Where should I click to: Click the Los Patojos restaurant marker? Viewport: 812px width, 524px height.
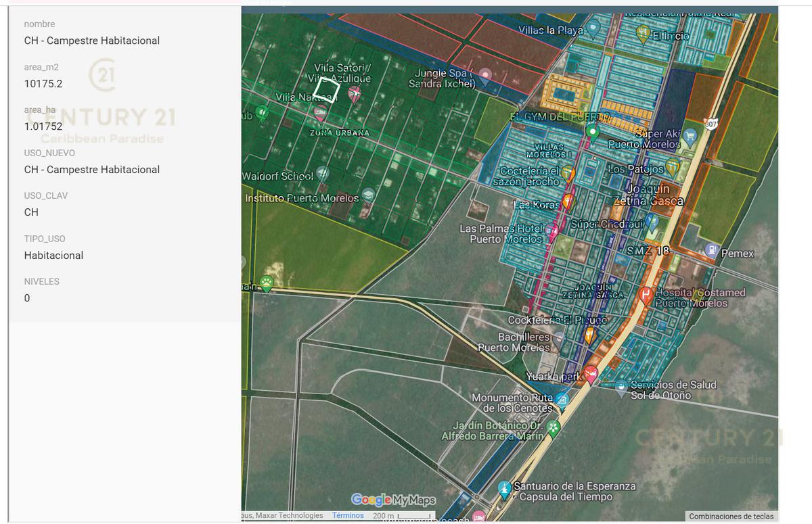point(672,166)
